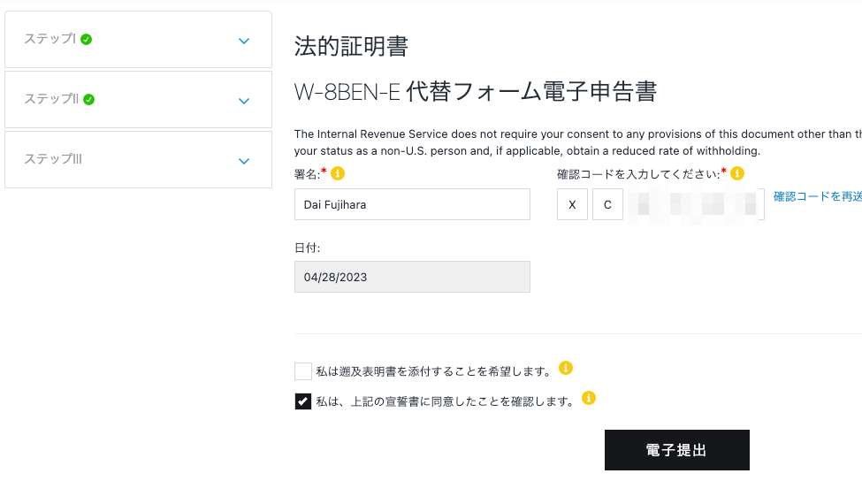
Task: Expand ステップII chevron arrow
Action: pos(244,101)
